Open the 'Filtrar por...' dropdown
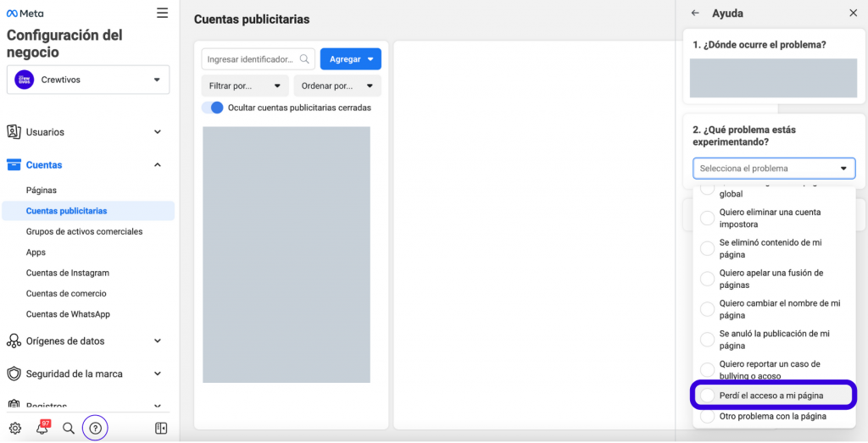This screenshot has width=868, height=443. pos(245,86)
